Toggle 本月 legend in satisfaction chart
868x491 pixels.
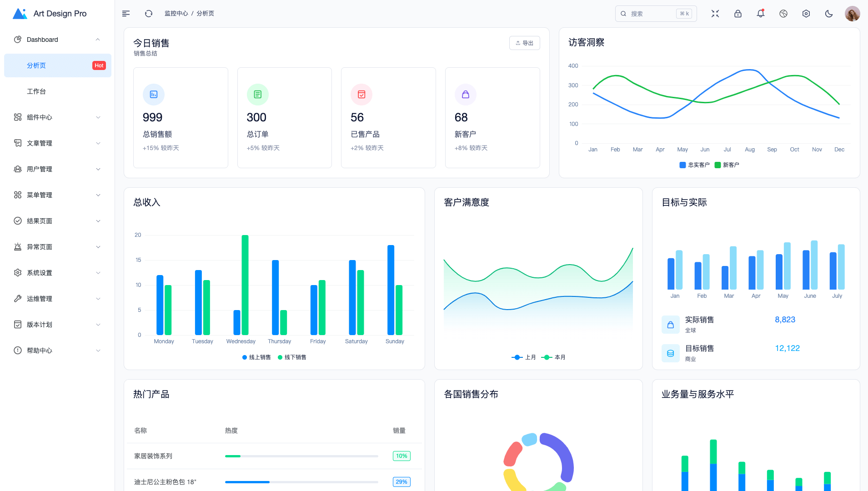click(x=553, y=357)
